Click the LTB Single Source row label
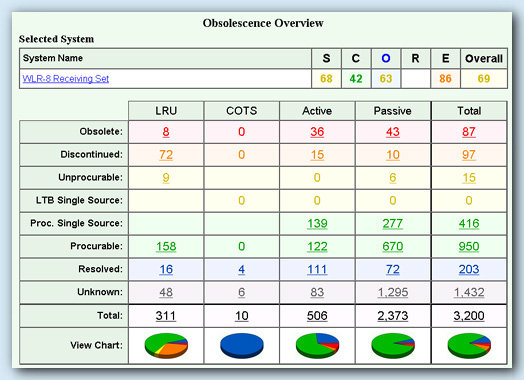Viewport: 524px width, 380px height. tap(79, 201)
